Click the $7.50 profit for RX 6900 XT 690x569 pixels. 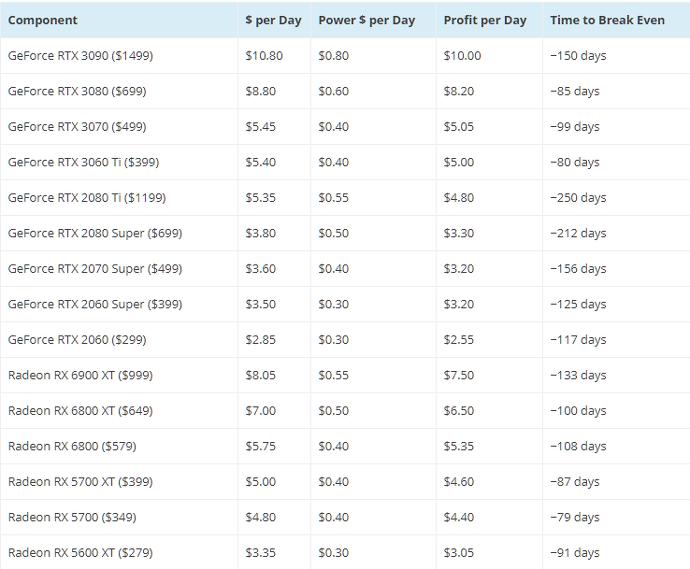tap(459, 375)
